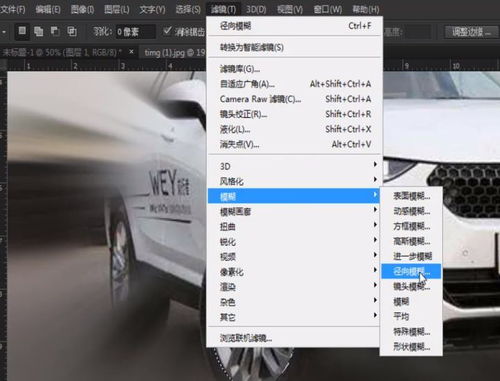Reapply 径向模糊 Ctrl+F at menu top

294,26
